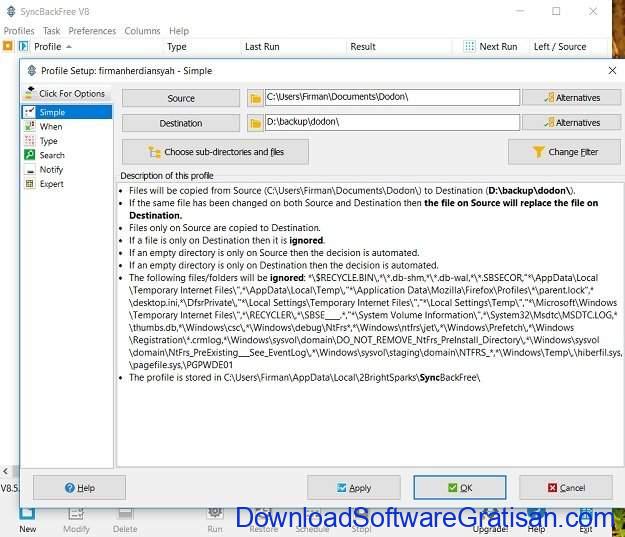This screenshot has width=625, height=537.
Task: Click the Type column header
Action: point(177,47)
